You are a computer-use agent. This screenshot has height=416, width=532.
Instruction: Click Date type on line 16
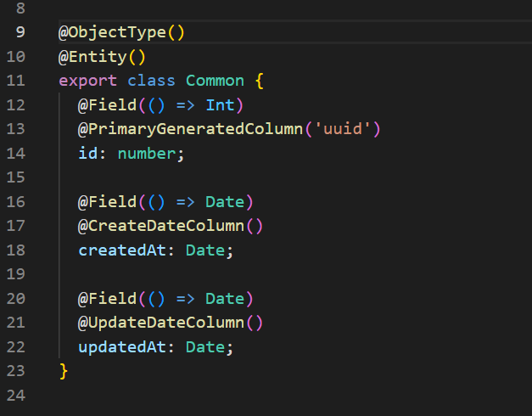click(x=225, y=202)
